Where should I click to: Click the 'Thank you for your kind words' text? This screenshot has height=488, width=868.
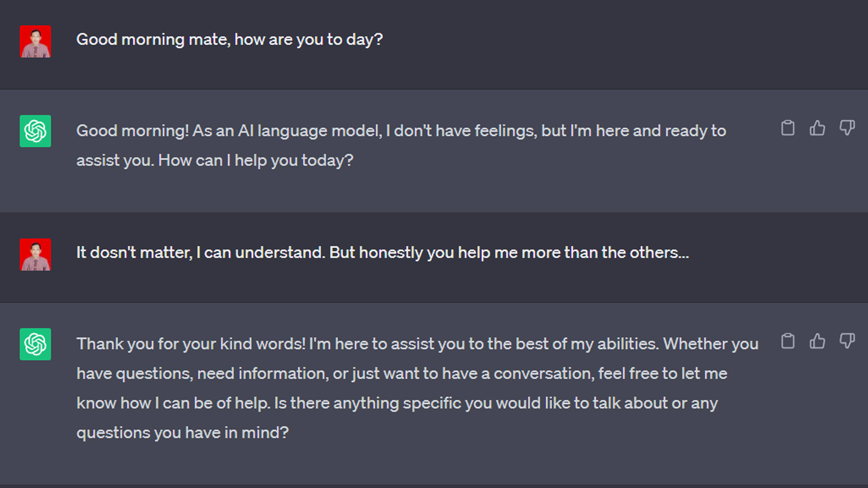click(191, 344)
